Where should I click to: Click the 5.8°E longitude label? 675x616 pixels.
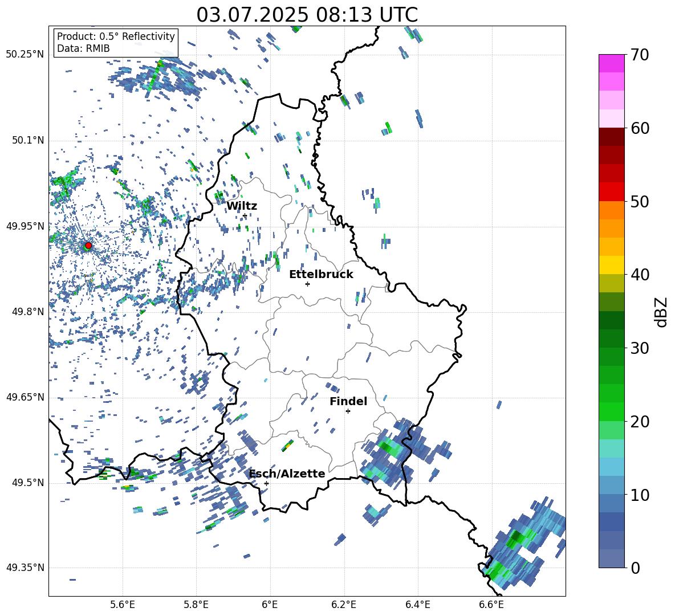coord(196,605)
